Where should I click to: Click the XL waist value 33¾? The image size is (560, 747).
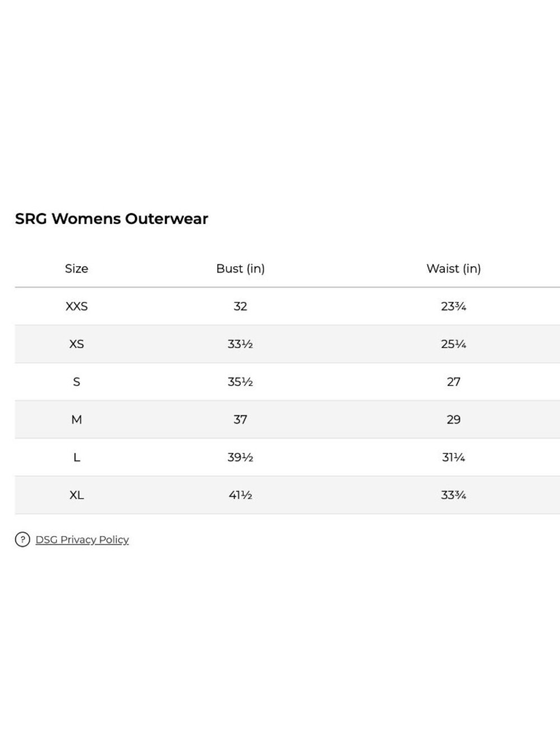coord(454,495)
